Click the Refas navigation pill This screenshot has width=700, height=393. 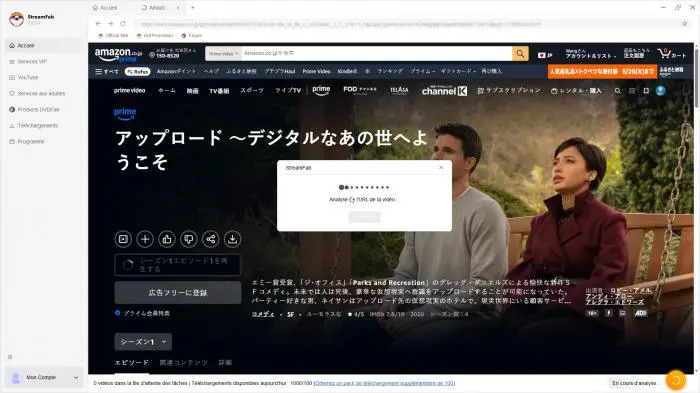[138, 71]
